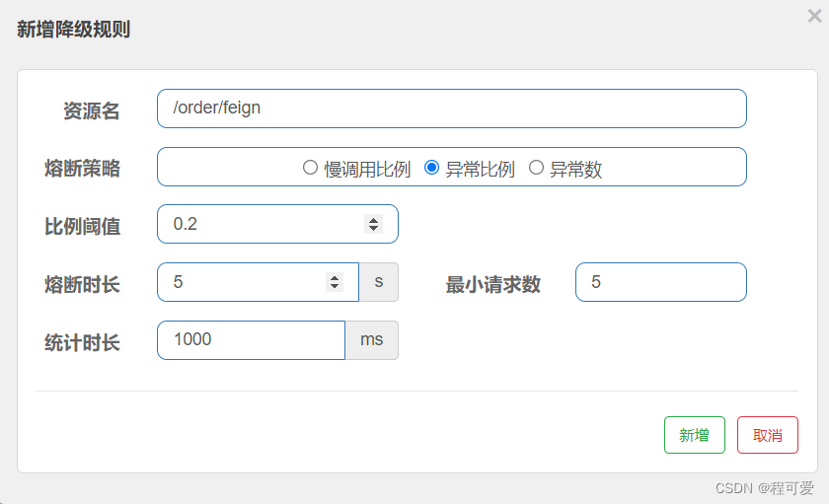This screenshot has width=829, height=504.
Task: Select the 异常比例 radio option
Action: (x=431, y=168)
